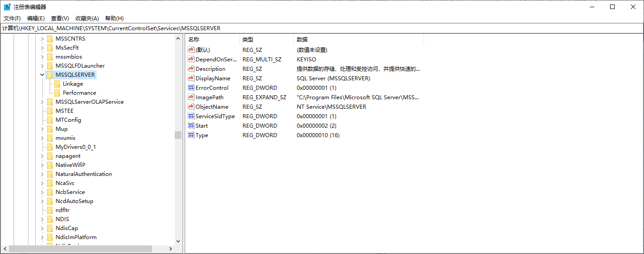The image size is (644, 254).
Task: Click the MSSQLSERVER folder icon
Action: coord(50,75)
